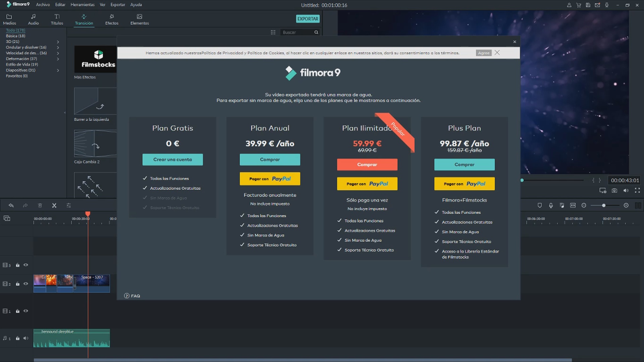Image resolution: width=644 pixels, height=362 pixels.
Task: Open the Archivo menu
Action: tap(43, 5)
